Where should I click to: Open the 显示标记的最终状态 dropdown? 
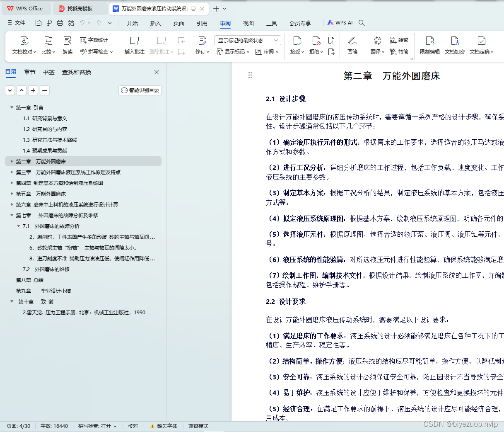pyautogui.click(x=248, y=40)
